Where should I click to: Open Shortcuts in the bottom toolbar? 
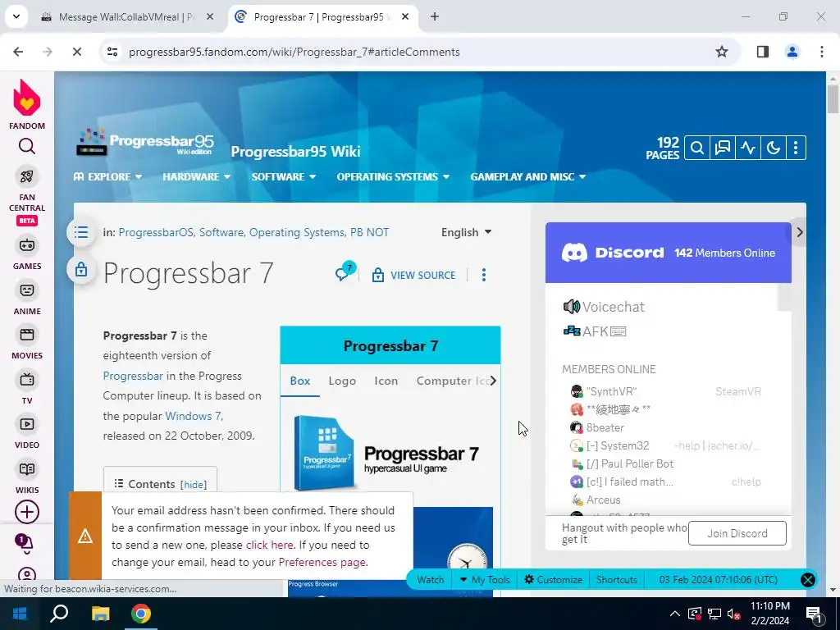(617, 580)
